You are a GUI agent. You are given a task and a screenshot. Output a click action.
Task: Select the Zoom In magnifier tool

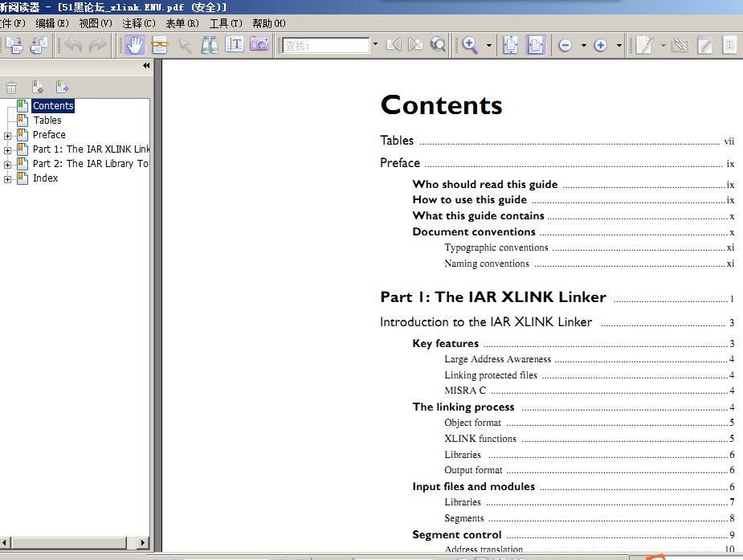(x=470, y=45)
